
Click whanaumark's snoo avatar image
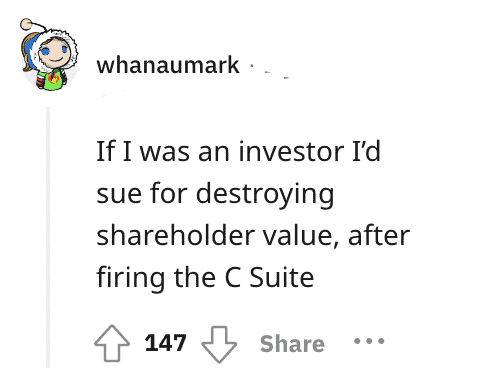[x=49, y=55]
